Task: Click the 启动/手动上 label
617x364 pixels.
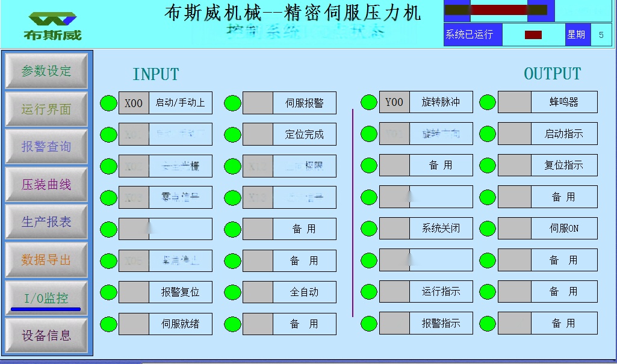Action: tap(180, 103)
